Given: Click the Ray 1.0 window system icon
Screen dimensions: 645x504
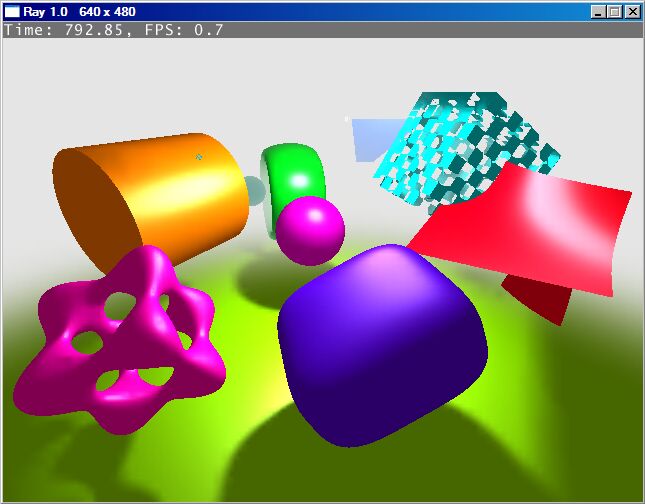Looking at the screenshot, I should coord(12,12).
